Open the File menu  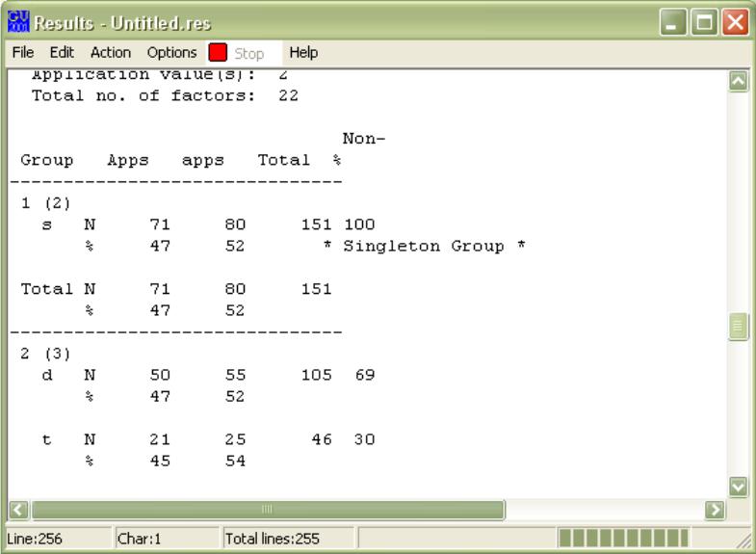tap(18, 51)
